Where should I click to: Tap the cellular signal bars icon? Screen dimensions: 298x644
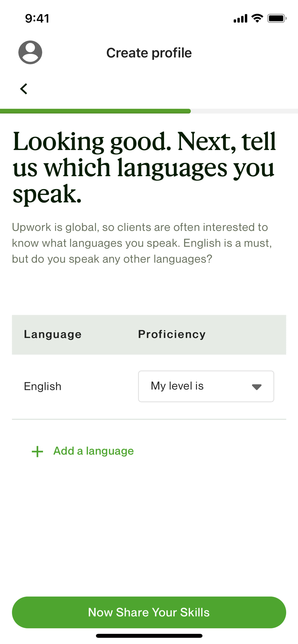pos(240,18)
